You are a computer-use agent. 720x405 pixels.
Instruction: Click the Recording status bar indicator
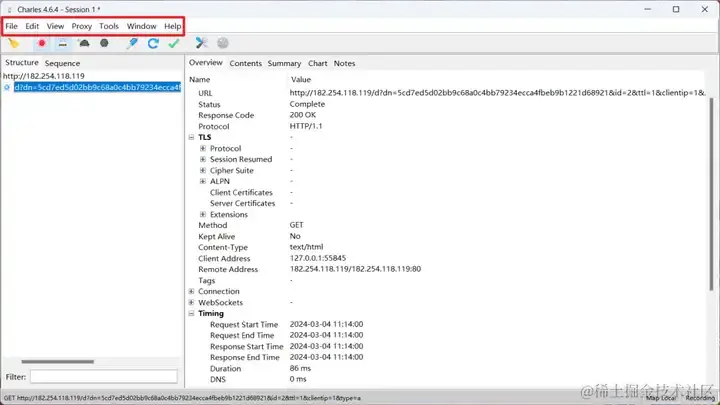700,398
